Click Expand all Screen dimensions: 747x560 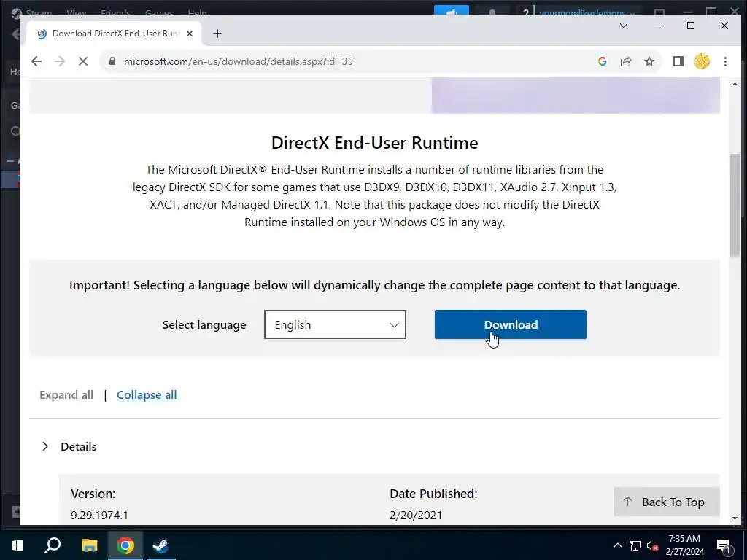66,395
